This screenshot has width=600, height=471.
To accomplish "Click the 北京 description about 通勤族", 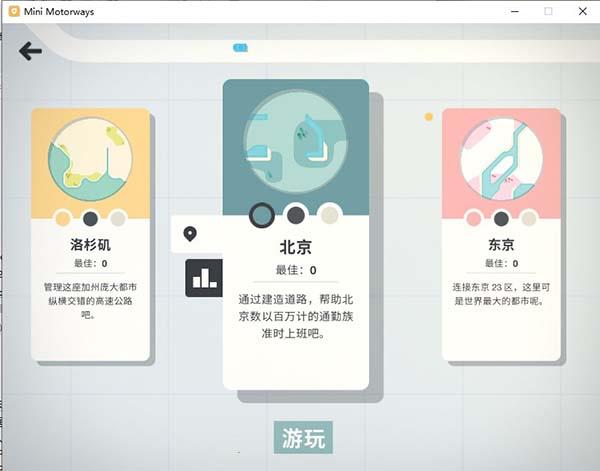I will 295,316.
